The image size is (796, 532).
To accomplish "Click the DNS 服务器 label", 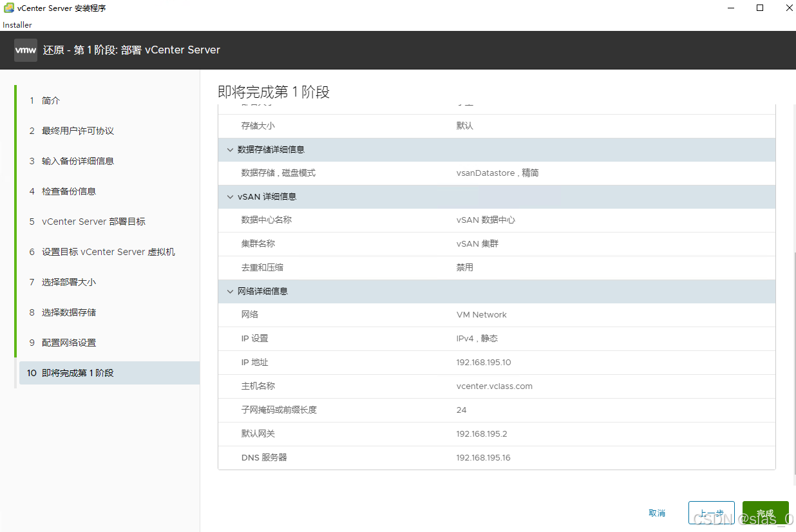I will (x=264, y=458).
